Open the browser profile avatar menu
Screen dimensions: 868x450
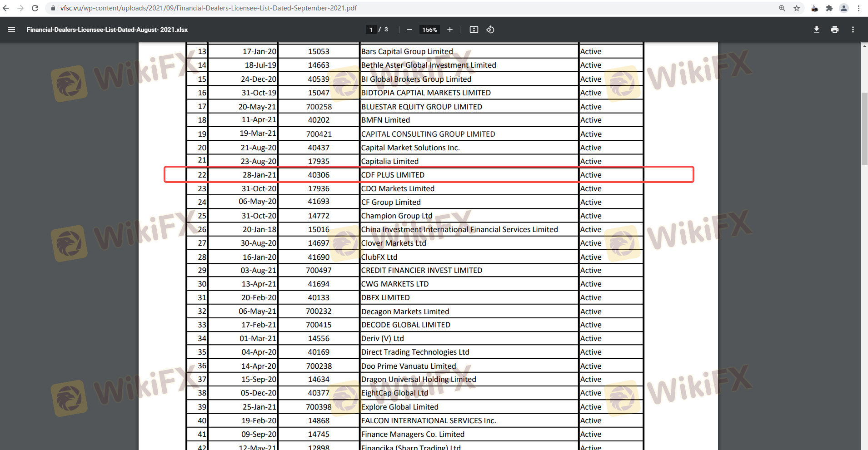click(843, 8)
